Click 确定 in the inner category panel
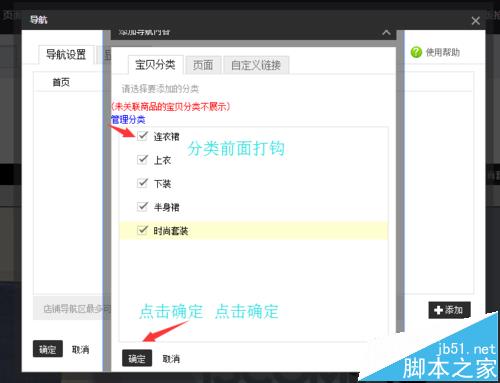 pos(137,358)
